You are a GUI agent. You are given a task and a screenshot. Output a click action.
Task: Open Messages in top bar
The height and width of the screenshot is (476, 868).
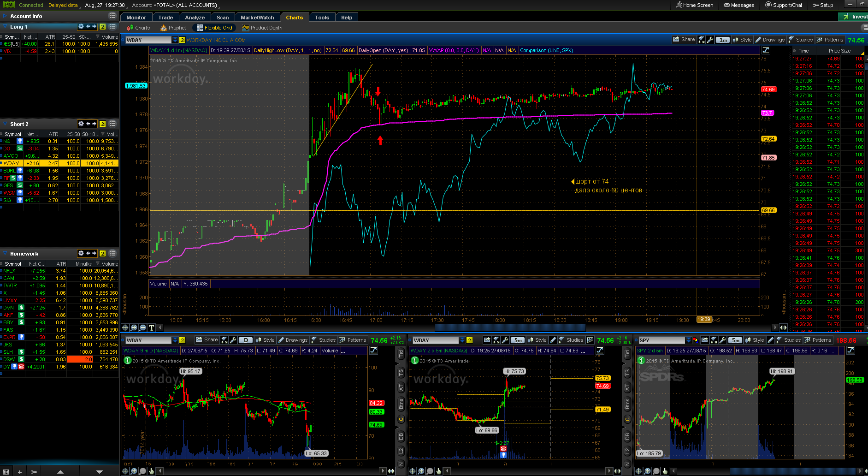(x=739, y=5)
